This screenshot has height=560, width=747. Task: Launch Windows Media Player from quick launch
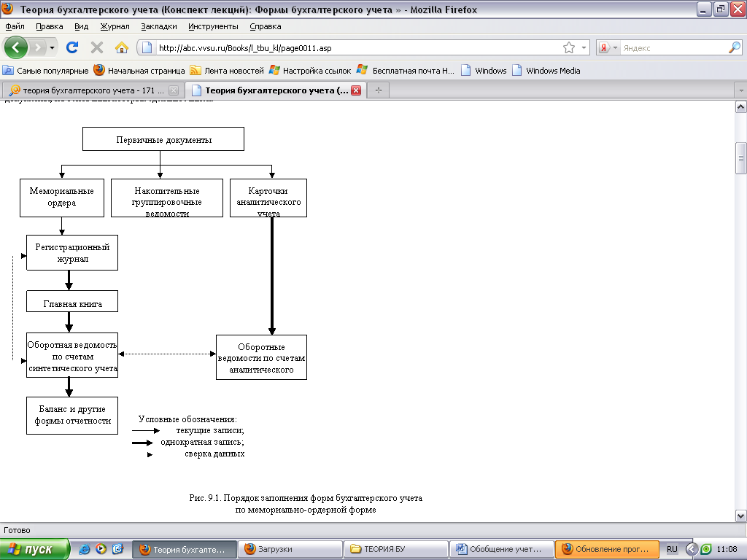(101, 549)
